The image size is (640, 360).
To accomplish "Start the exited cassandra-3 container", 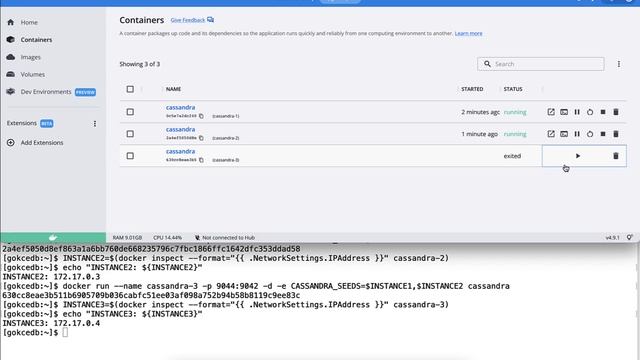I will (578, 156).
